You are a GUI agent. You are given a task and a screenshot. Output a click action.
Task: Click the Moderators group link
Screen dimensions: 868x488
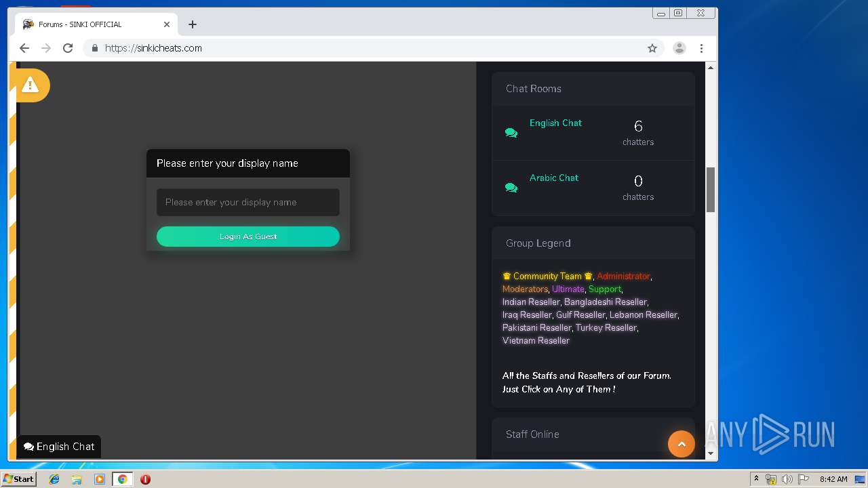(525, 289)
